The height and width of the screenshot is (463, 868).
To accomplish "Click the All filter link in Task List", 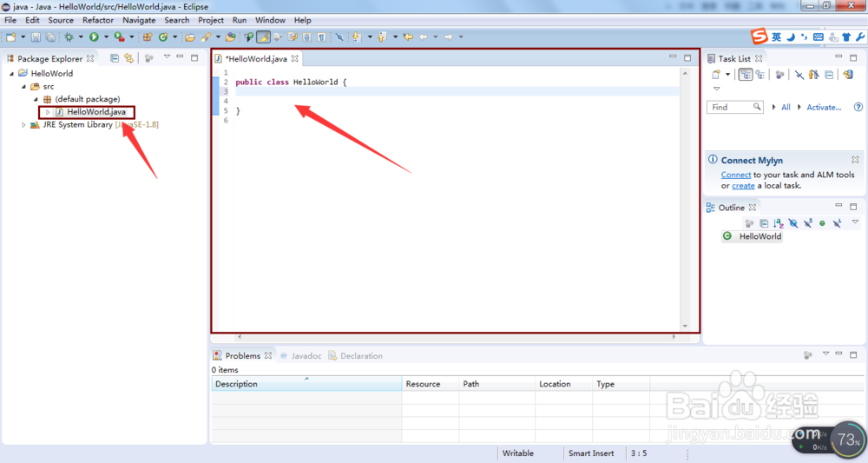I will 786,107.
